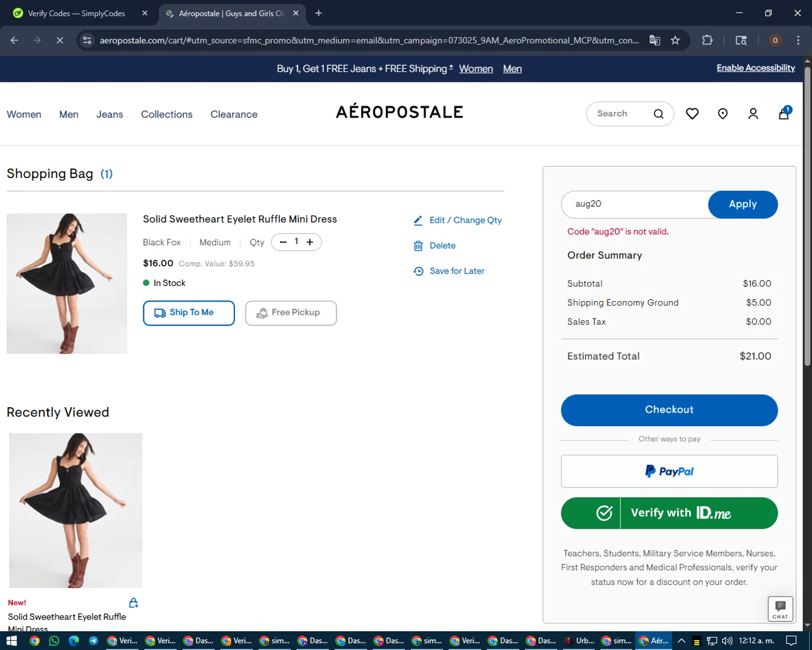Open the volume control in system tray
The image size is (812, 650).
[726, 641]
